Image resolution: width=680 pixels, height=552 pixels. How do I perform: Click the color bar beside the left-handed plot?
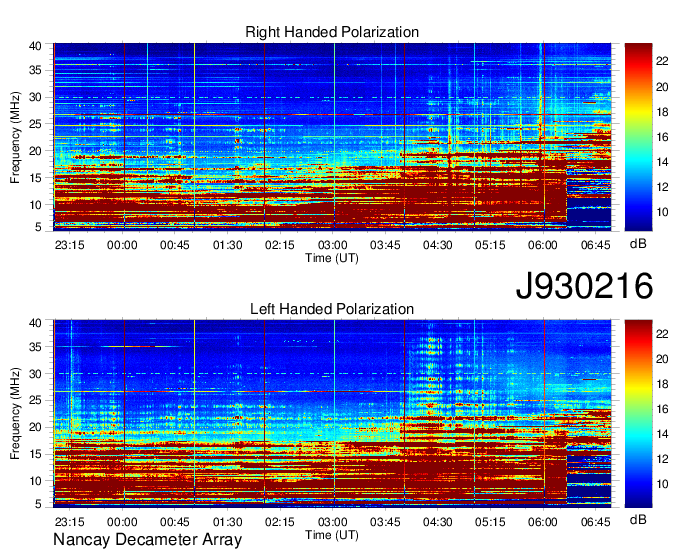coord(638,414)
